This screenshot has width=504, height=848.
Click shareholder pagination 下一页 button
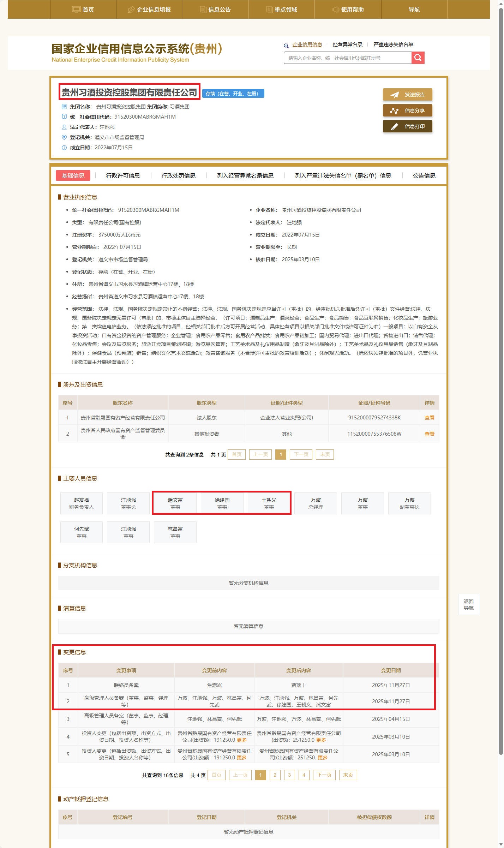pyautogui.click(x=301, y=454)
